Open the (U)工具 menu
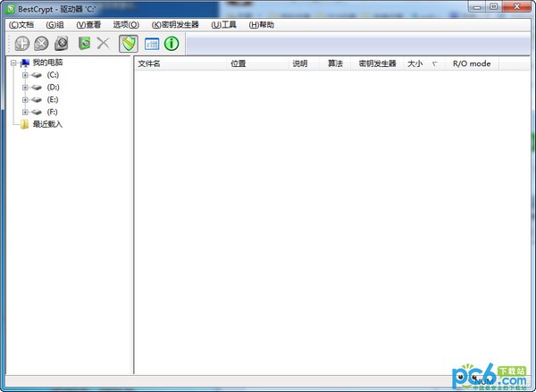The image size is (536, 392). (223, 25)
